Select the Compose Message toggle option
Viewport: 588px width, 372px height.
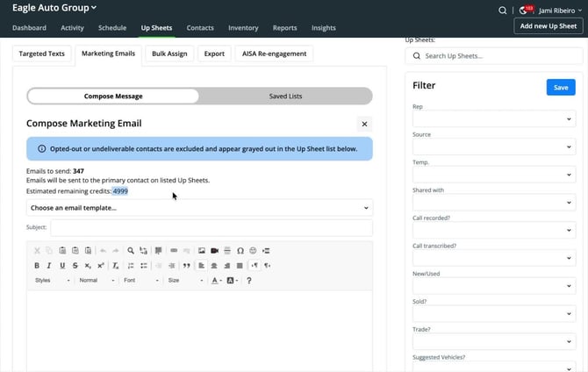coord(113,96)
